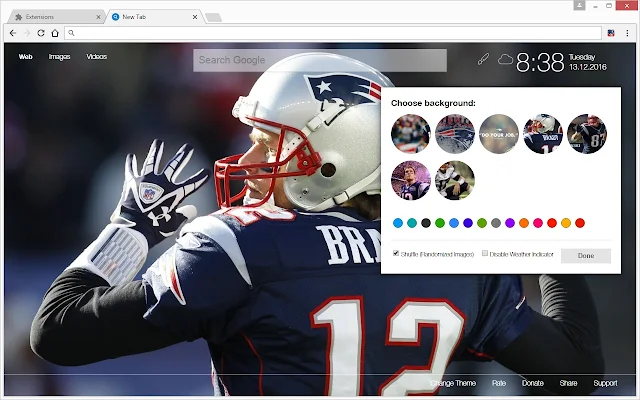The image size is (640, 400).
Task: Pick the teal color swatch
Action: click(x=412, y=223)
